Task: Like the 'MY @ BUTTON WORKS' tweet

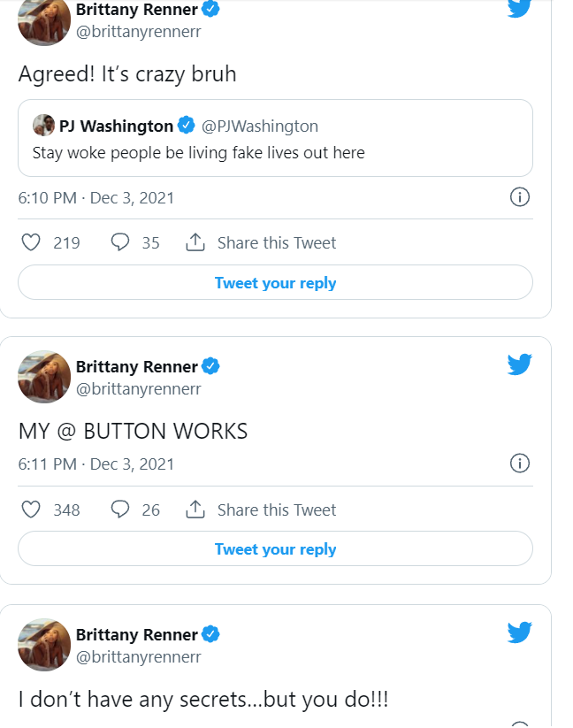Action: (31, 510)
